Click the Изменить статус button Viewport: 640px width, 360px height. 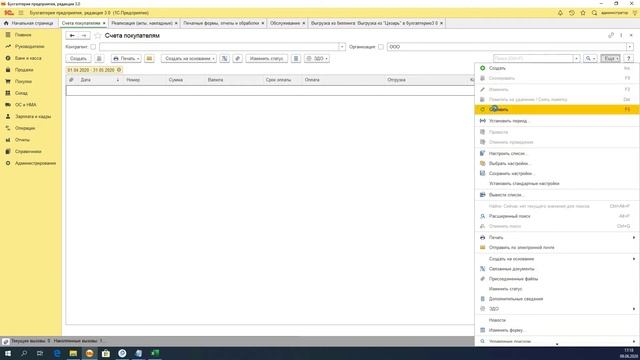267,59
